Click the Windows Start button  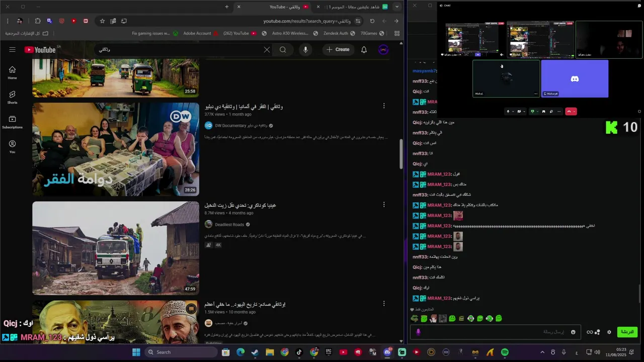point(136,352)
